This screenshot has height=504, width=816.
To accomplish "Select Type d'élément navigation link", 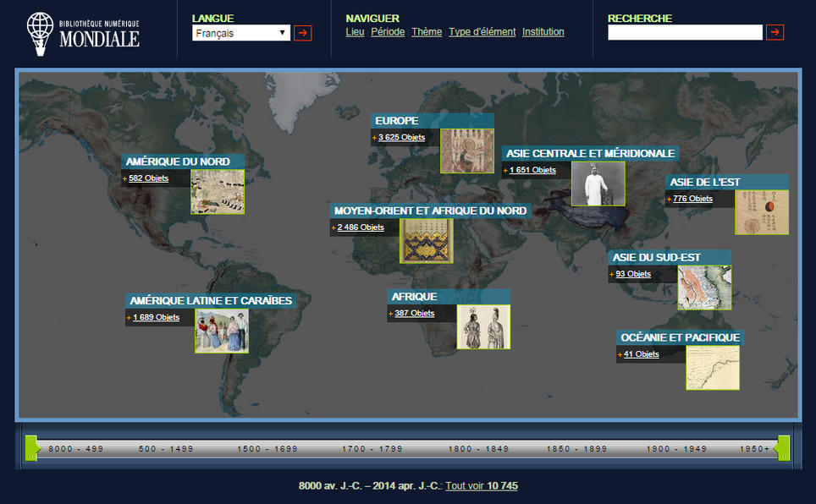I will pos(482,32).
